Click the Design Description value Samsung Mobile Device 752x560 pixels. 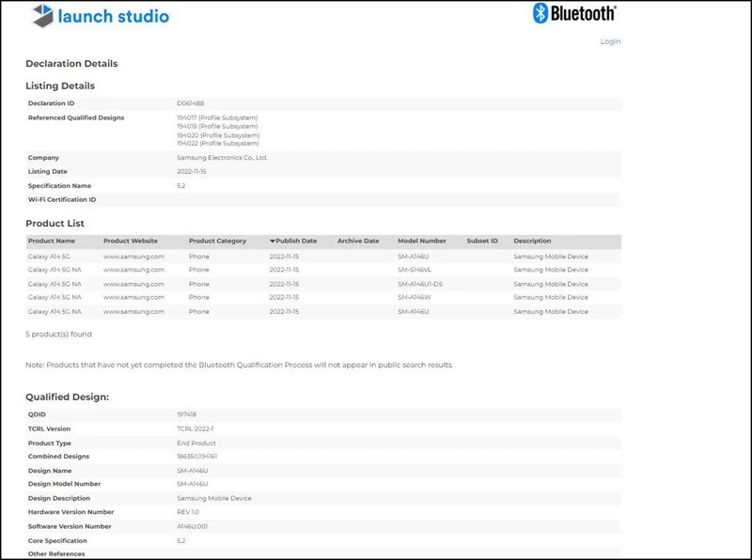214,498
